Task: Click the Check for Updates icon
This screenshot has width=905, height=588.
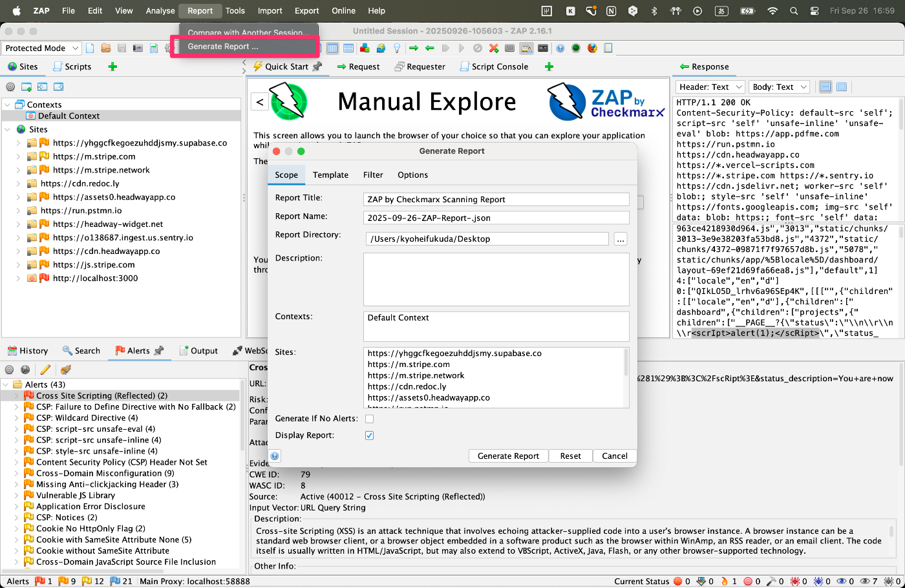Action: coord(381,48)
